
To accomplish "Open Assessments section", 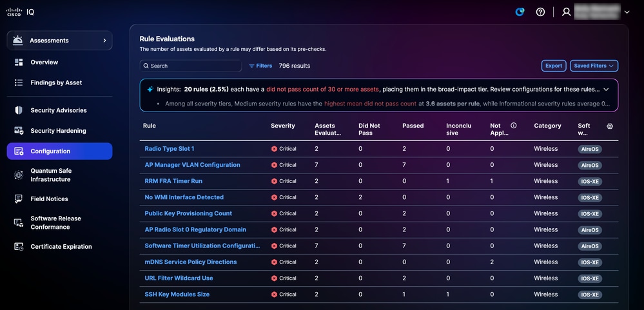I will pyautogui.click(x=59, y=40).
